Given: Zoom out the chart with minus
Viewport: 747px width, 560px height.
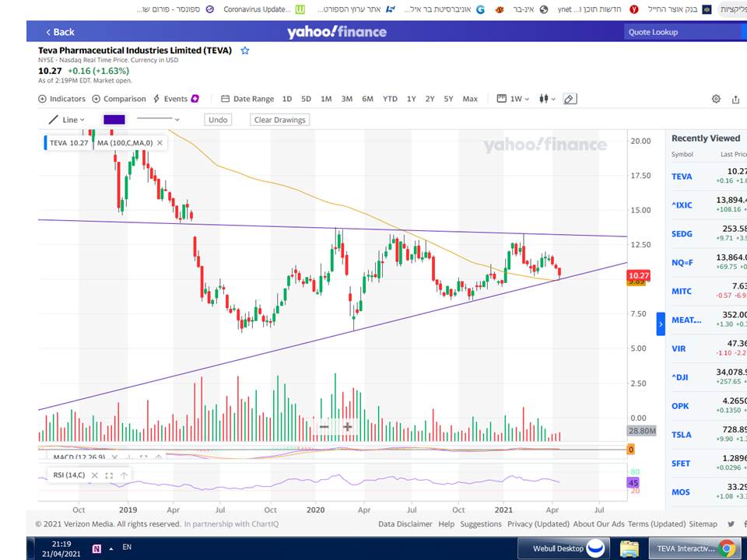Looking at the screenshot, I should point(324,427).
